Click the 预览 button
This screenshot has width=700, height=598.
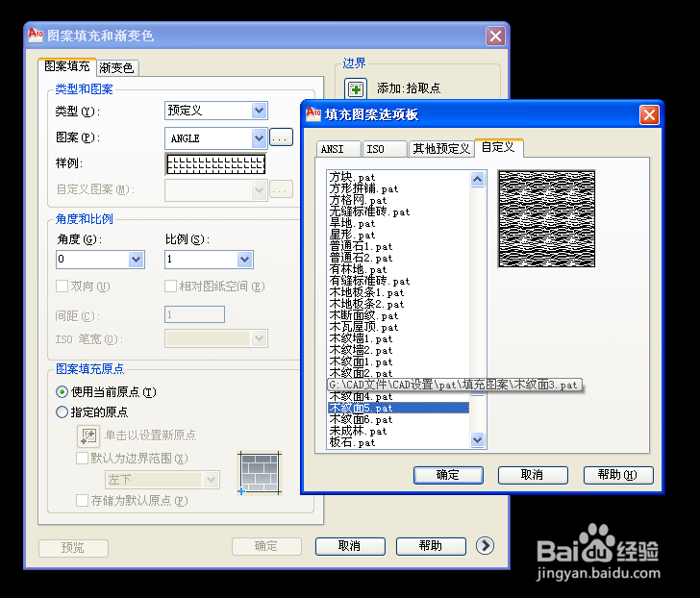[x=73, y=548]
